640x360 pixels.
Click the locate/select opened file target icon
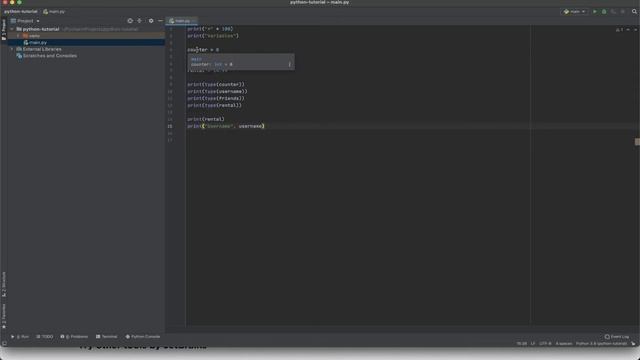point(130,21)
